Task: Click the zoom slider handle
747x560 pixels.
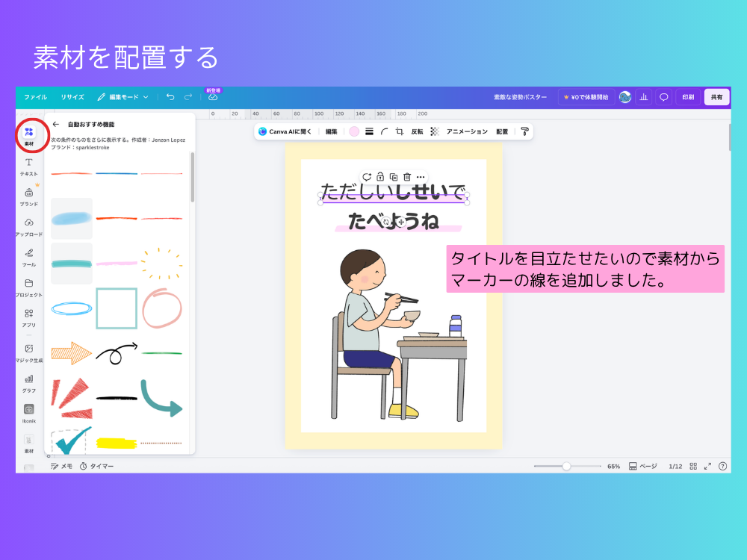Action: pos(566,466)
